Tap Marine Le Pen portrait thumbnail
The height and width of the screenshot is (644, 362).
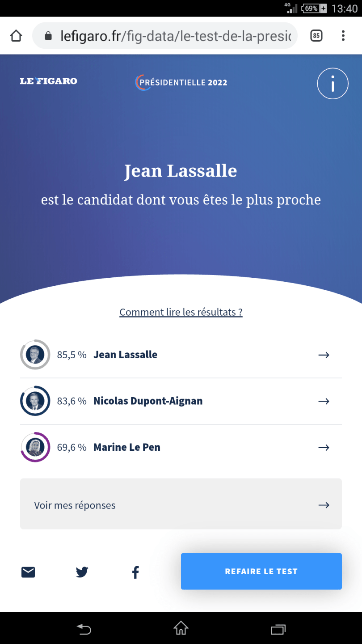(35, 447)
